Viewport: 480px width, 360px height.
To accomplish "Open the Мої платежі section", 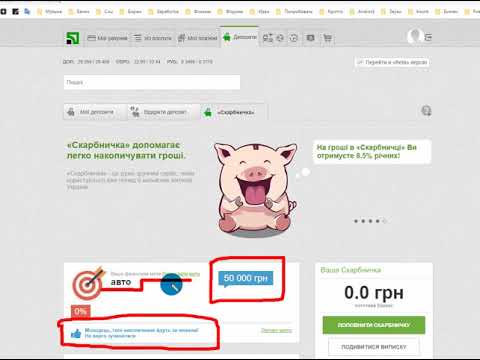I will 197,38.
